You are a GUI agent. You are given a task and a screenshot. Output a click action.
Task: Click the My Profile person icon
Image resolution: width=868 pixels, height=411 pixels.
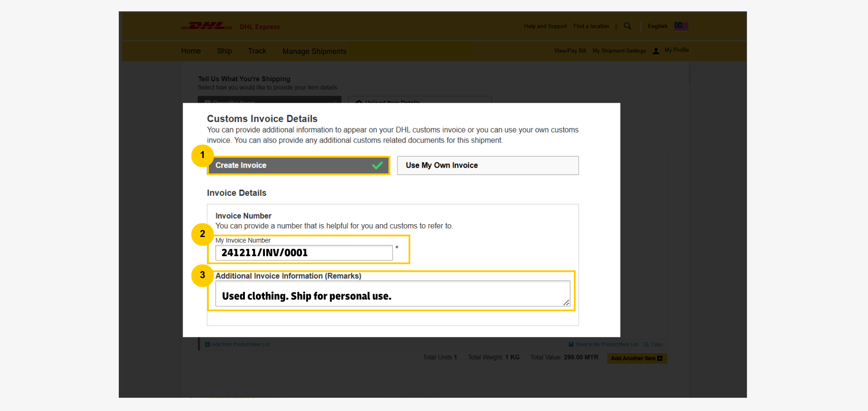[x=656, y=51]
